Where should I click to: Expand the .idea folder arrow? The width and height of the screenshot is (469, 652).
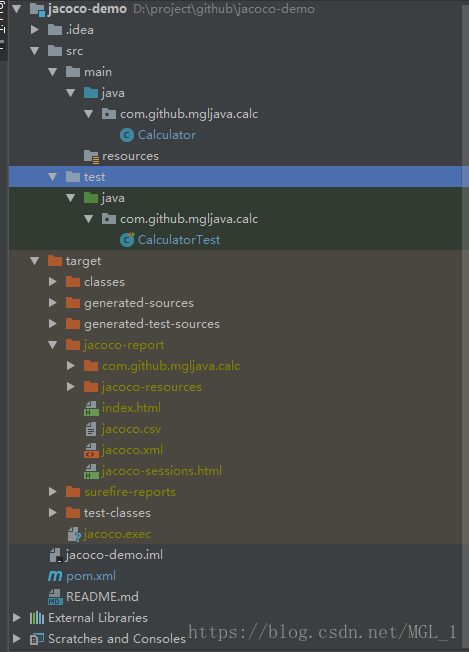tap(35, 30)
